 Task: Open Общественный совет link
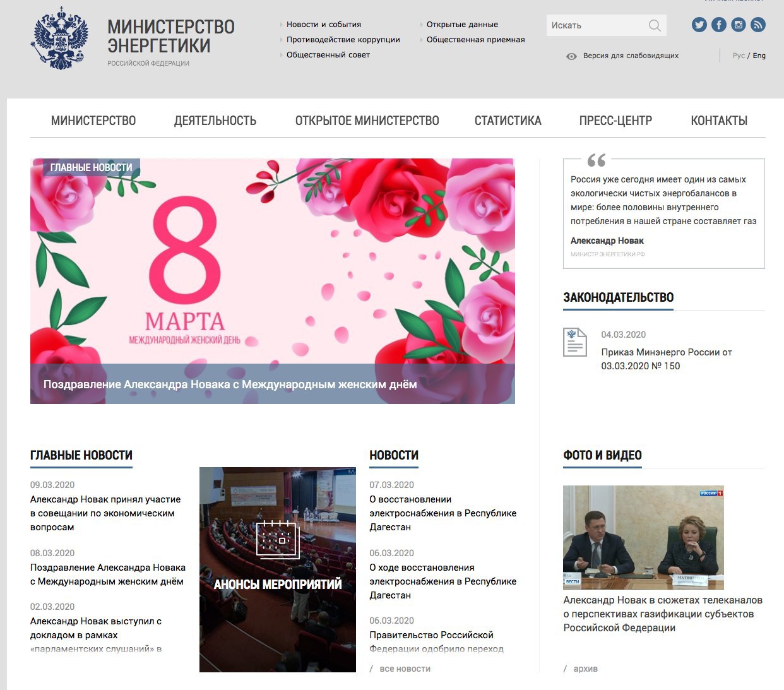click(x=328, y=55)
